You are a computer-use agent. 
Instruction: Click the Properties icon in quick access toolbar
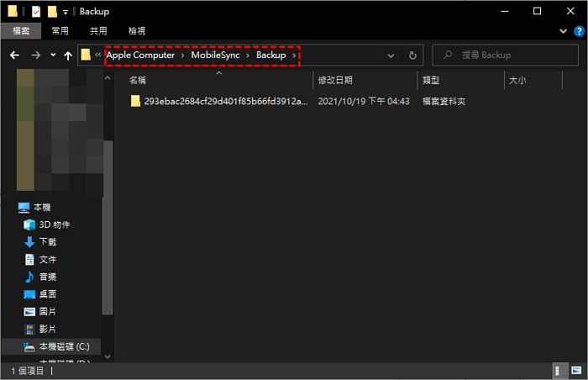[x=34, y=12]
